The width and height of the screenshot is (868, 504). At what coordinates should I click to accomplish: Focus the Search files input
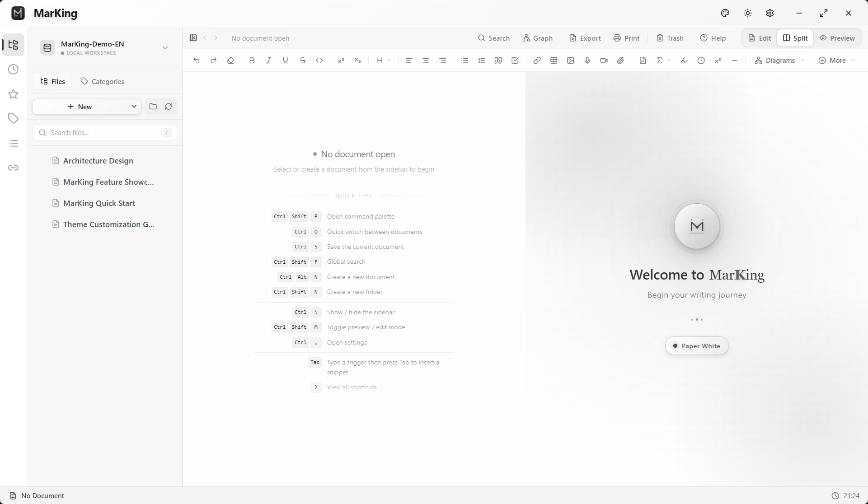coord(105,132)
